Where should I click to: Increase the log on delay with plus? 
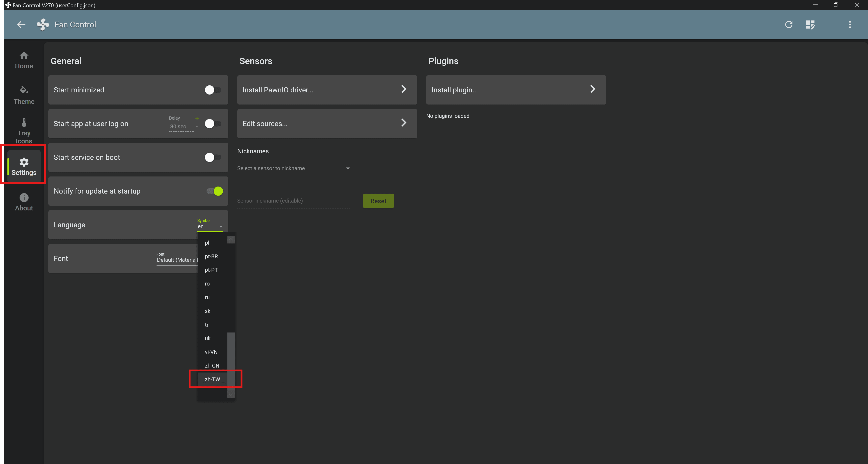tap(197, 118)
